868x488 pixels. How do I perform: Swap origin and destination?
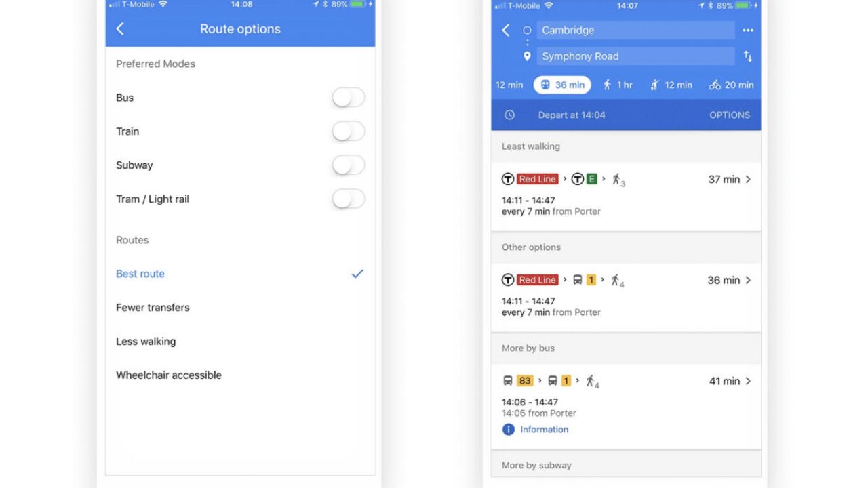[748, 56]
